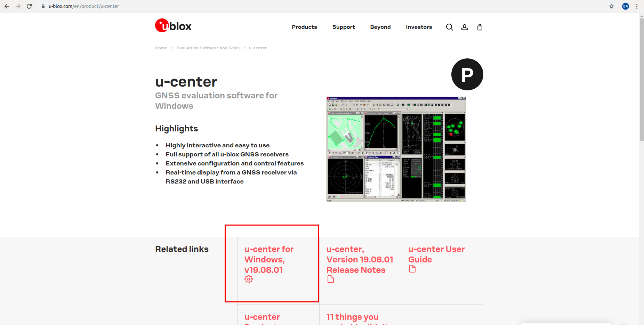
Task: Open the Products menu
Action: 304,27
